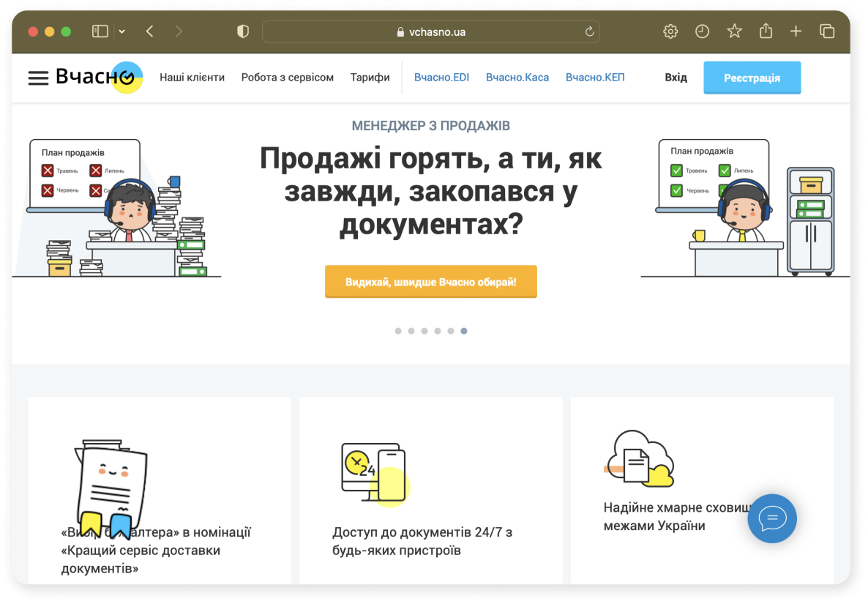Image resolution: width=868 pixels, height=604 pixels.
Task: Open the browser settings gear icon
Action: pyautogui.click(x=670, y=31)
